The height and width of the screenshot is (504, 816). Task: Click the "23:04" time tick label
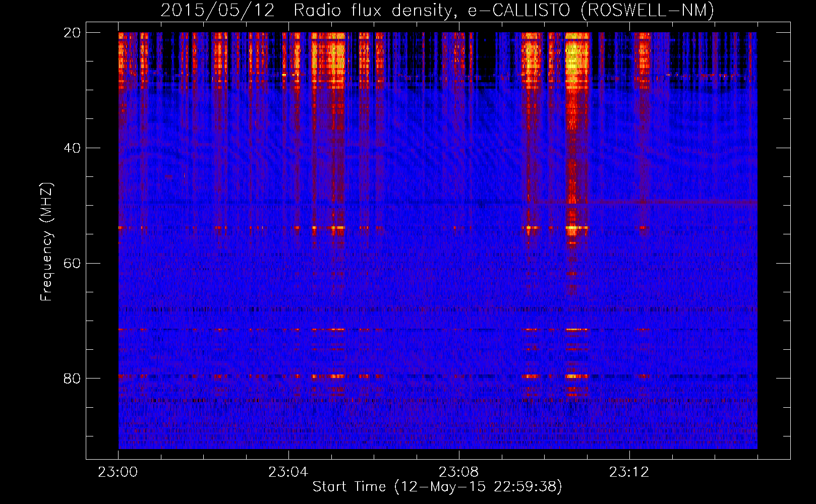click(288, 472)
